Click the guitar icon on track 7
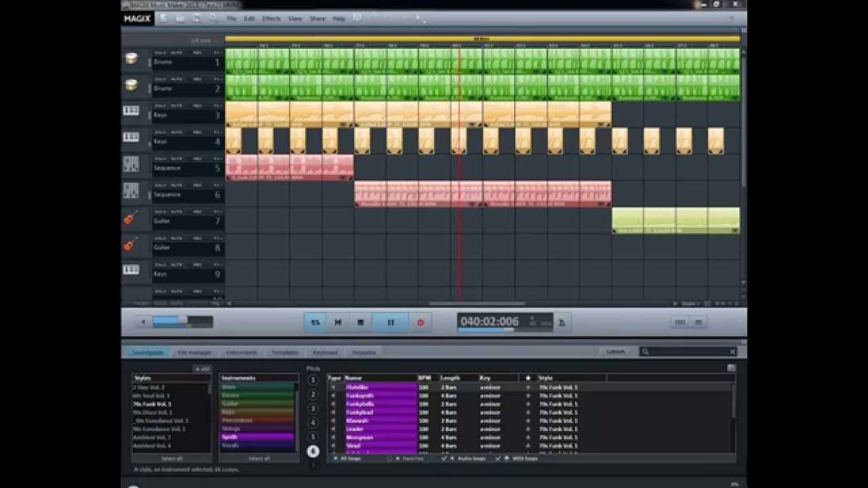This screenshot has width=868, height=488. coord(131,218)
